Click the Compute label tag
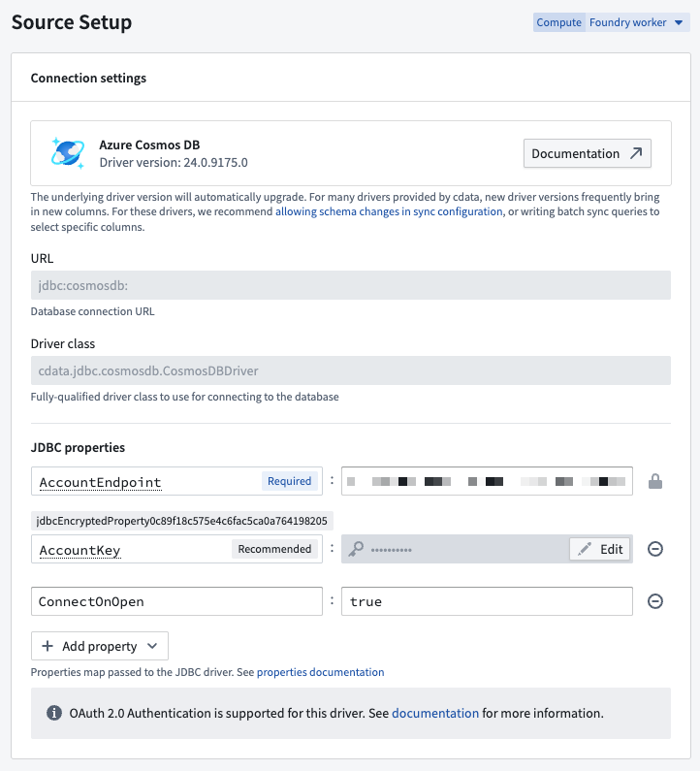700x771 pixels. click(x=558, y=22)
